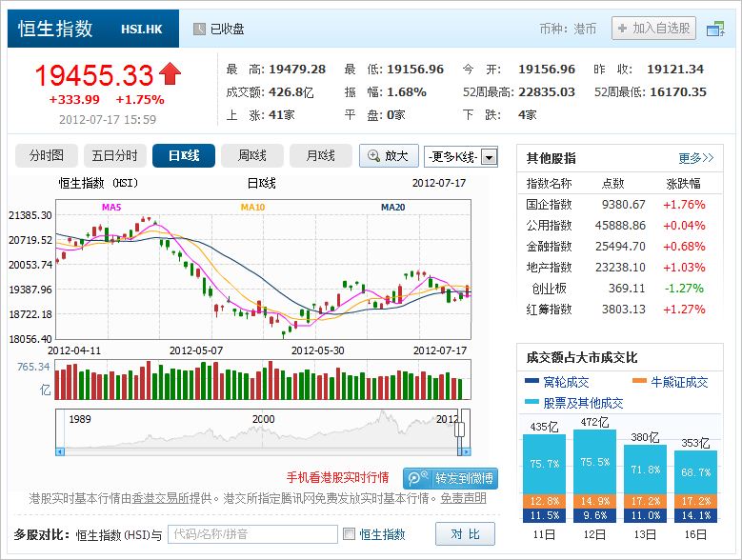Select the 日K线 tab

pos(184,155)
